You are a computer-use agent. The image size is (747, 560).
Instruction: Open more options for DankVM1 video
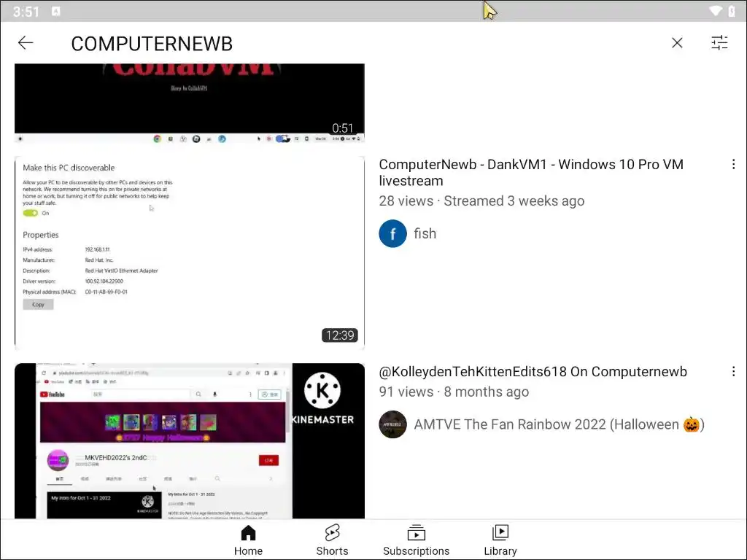(x=733, y=164)
